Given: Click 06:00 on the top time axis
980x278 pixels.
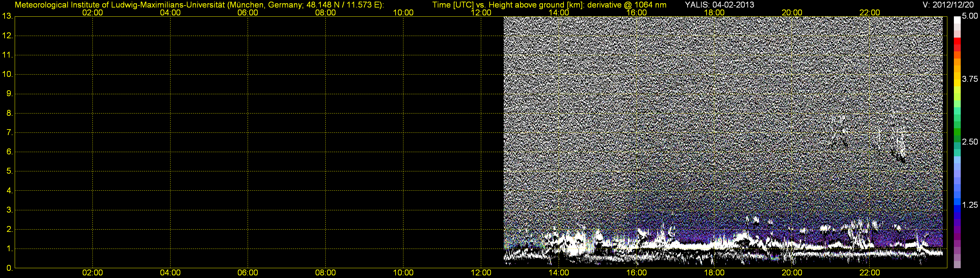Looking at the screenshot, I should (x=248, y=12).
